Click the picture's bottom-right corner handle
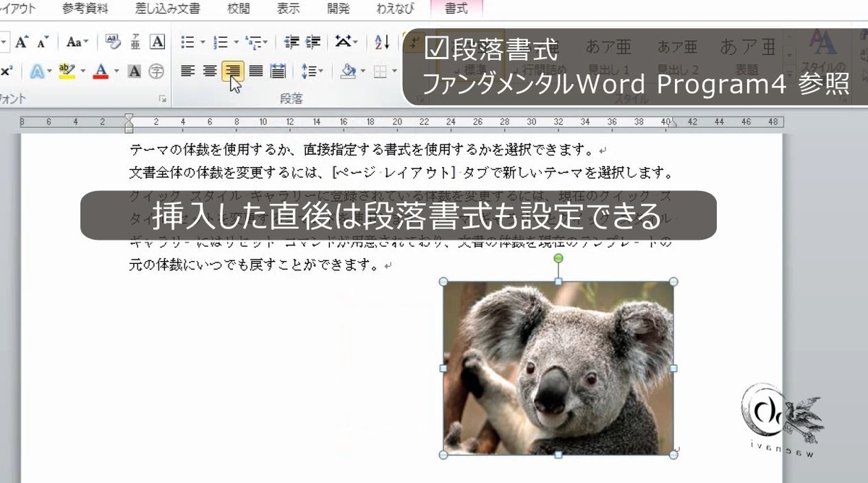 pos(673,455)
